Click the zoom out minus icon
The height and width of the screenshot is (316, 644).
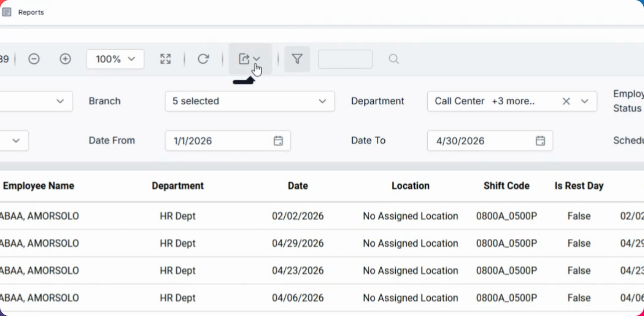[34, 59]
